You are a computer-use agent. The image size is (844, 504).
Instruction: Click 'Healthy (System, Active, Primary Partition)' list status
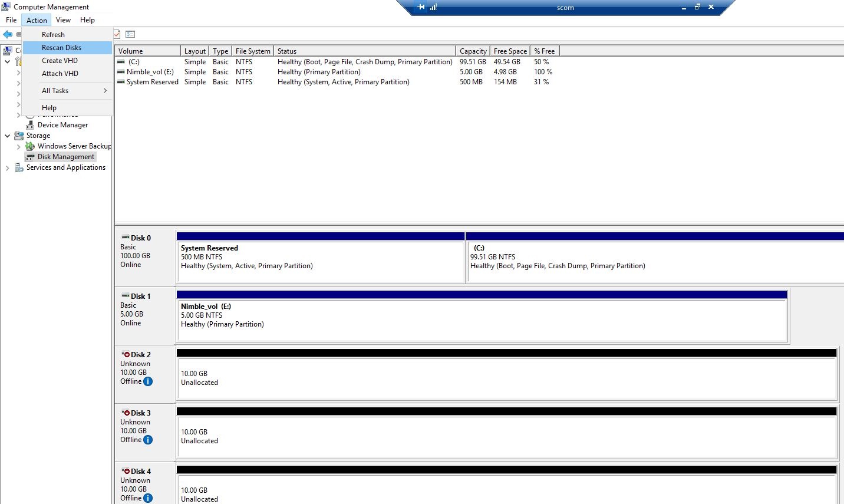pos(344,82)
